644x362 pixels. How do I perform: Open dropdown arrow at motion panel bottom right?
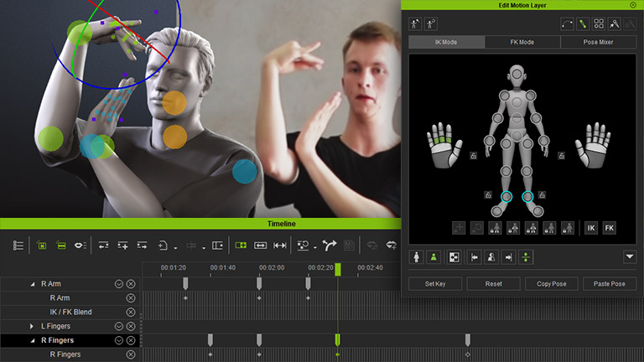[x=630, y=257]
